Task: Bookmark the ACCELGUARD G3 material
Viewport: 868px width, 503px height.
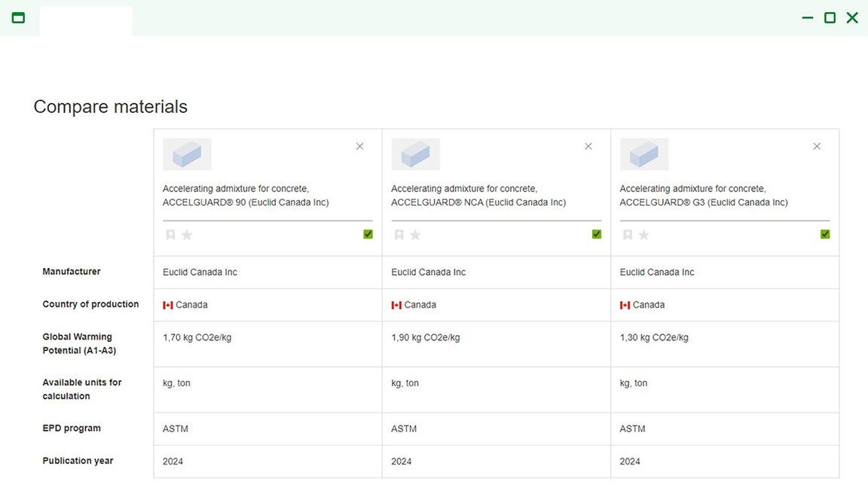Action: click(x=628, y=235)
